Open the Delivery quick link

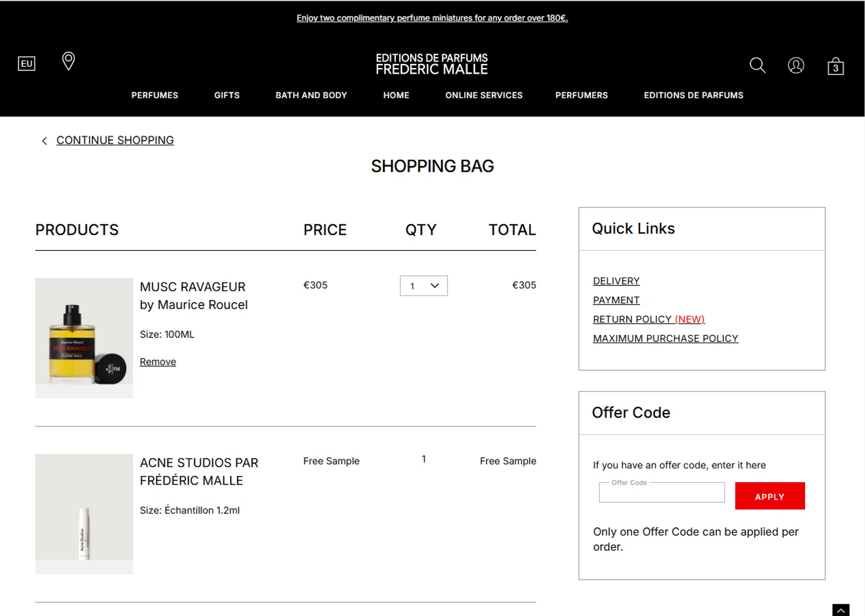[x=616, y=281]
